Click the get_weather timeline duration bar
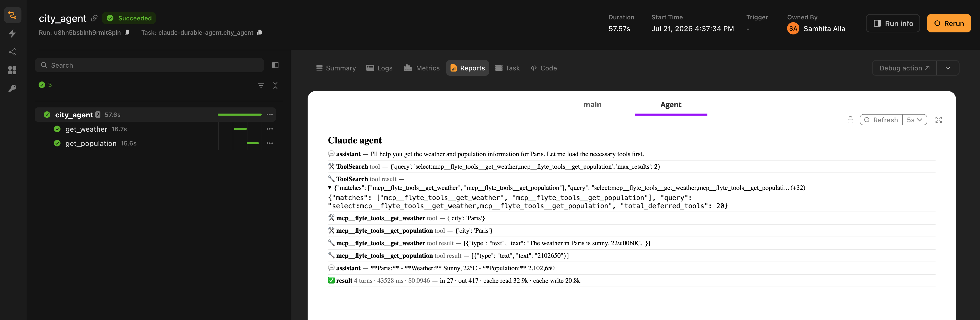The width and height of the screenshot is (980, 320). [240, 129]
